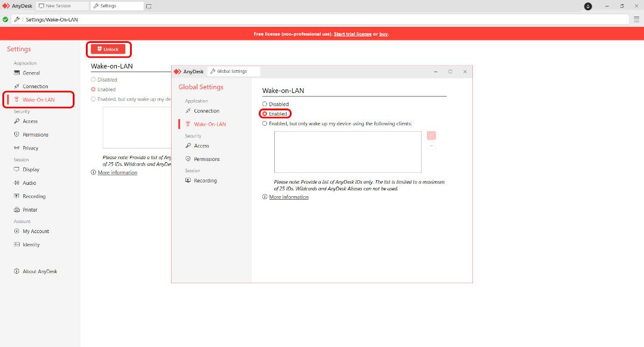Open About AnyDesk page
644x347 pixels.
pyautogui.click(x=40, y=271)
